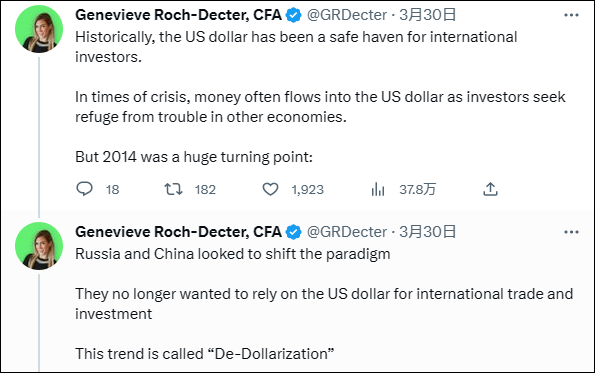Click author name on first tweet

(178, 15)
